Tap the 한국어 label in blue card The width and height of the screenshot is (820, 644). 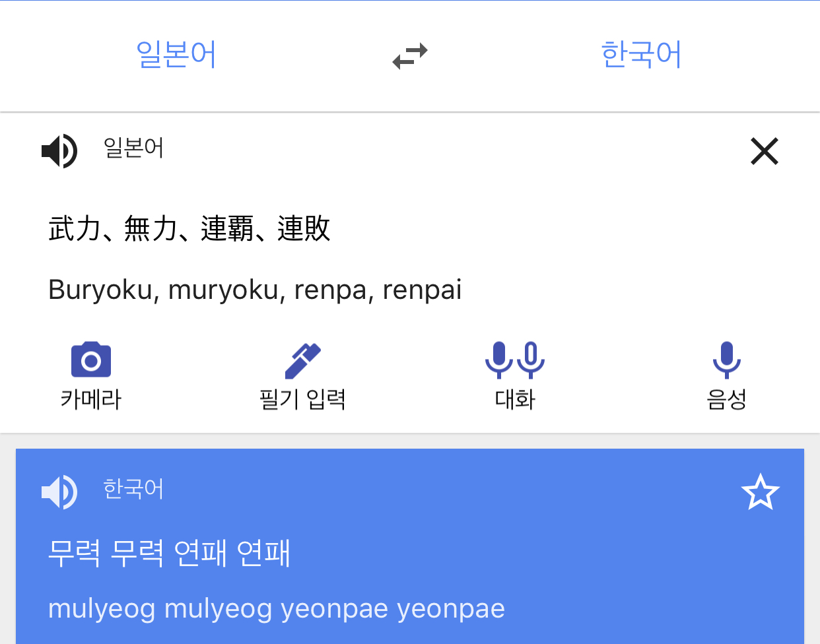(133, 489)
